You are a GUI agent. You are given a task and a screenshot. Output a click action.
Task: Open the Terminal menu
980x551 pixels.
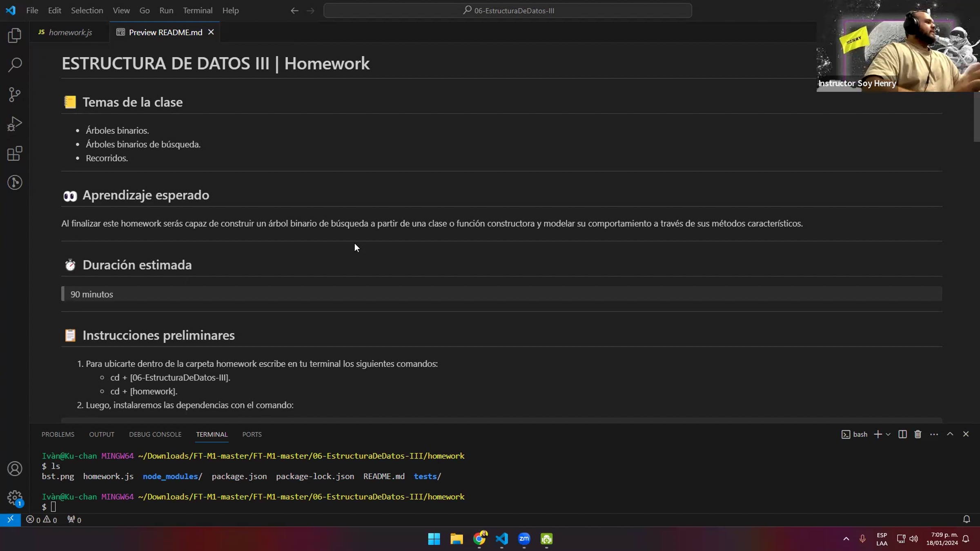(198, 11)
